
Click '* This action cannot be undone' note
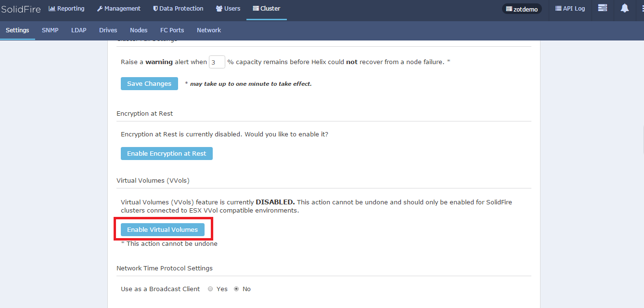click(x=169, y=243)
